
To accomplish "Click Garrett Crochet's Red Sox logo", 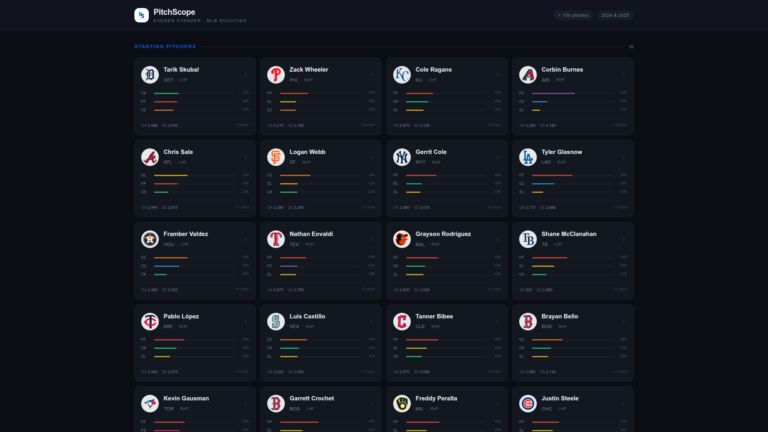I will 276,404.
